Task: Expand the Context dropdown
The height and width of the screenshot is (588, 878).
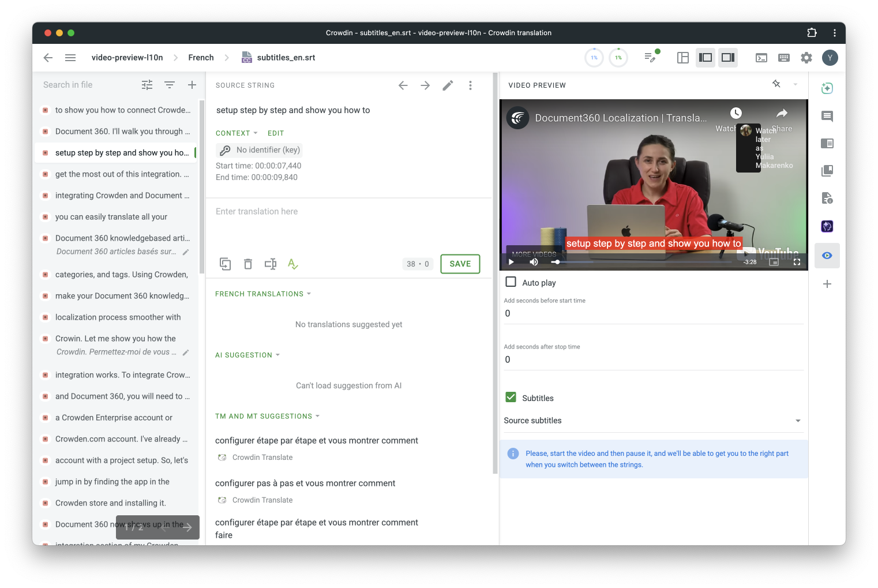Action: pos(237,133)
